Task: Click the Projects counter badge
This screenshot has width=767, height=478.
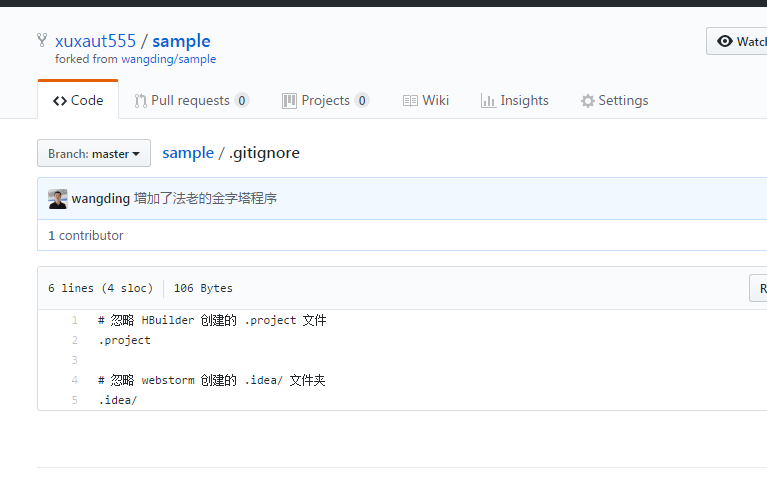Action: coord(362,100)
